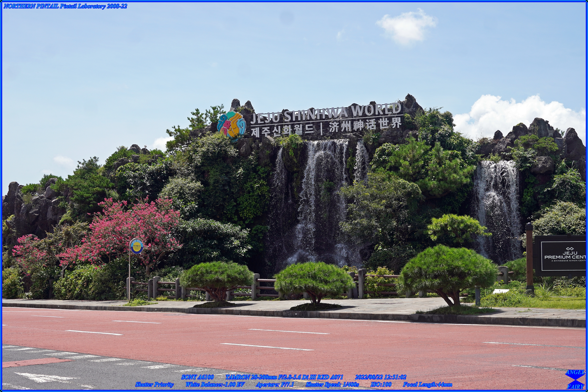The width and height of the screenshot is (588, 392).
Task: Click the 'Shutter Priority' caption
Action: click(x=154, y=385)
